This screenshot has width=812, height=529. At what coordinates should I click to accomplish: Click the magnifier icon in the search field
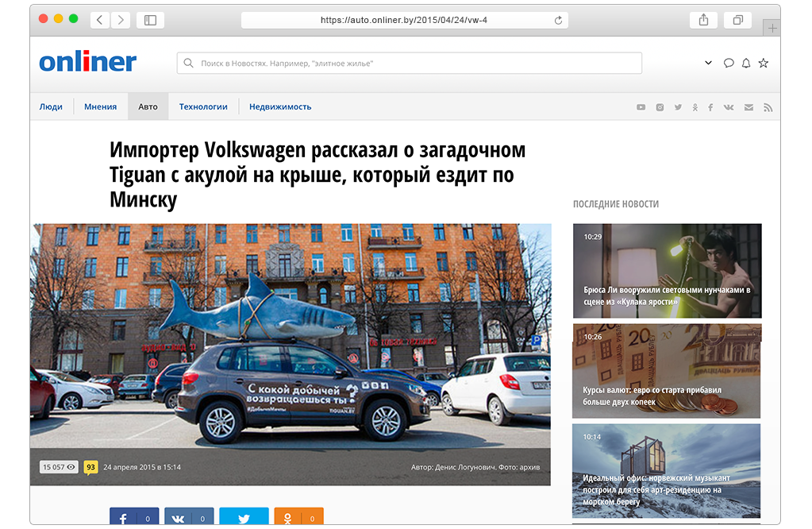click(x=188, y=64)
